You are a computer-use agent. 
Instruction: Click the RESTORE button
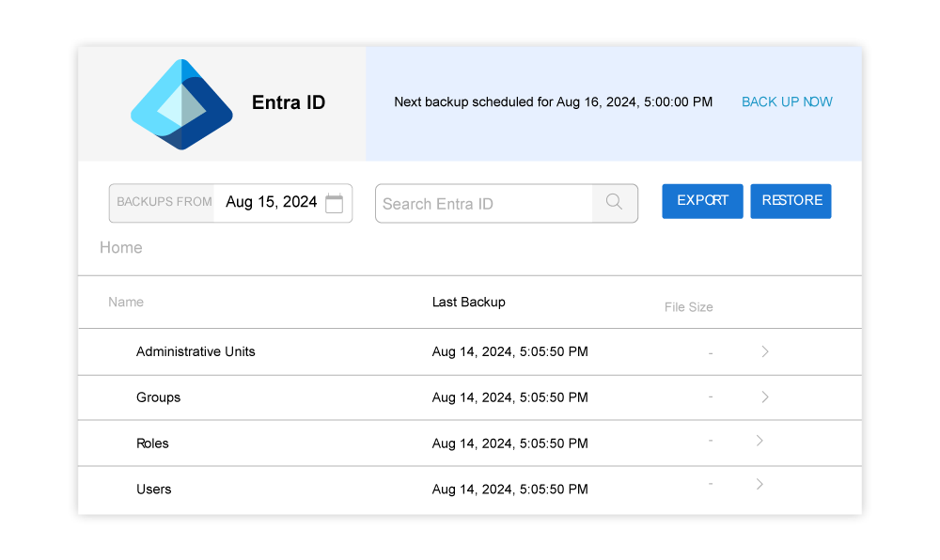point(791,201)
